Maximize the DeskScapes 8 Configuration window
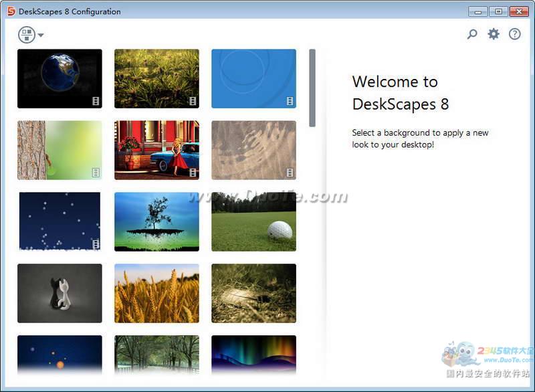This screenshot has height=392, width=535. pyautogui.click(x=498, y=11)
